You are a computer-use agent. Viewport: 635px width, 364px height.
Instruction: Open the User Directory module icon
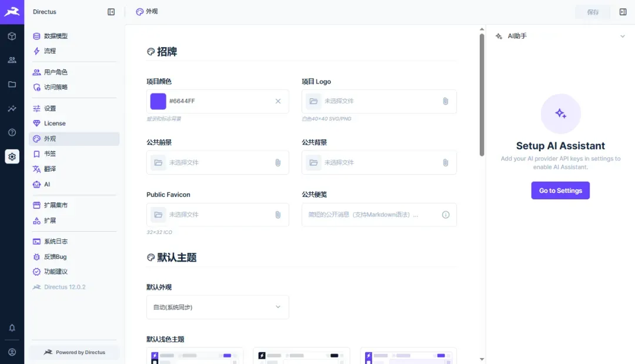coord(12,60)
